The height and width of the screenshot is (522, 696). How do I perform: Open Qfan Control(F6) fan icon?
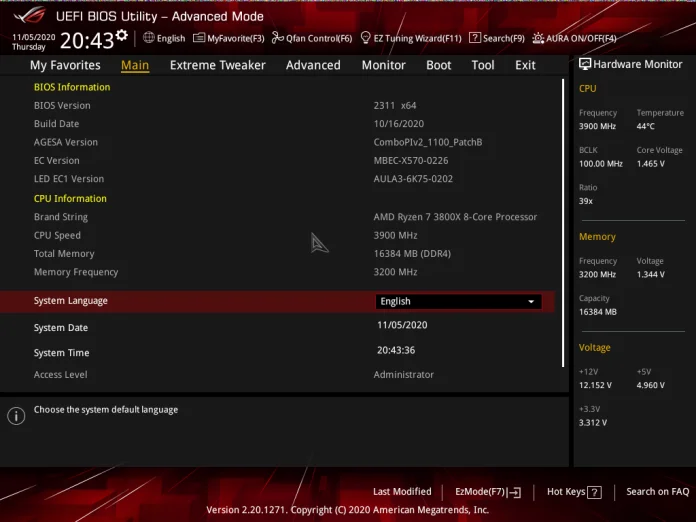coord(278,38)
